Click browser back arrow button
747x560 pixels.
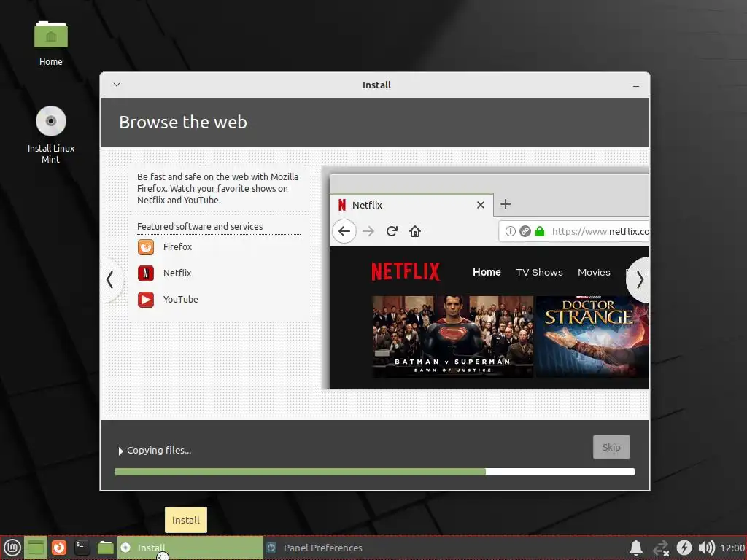pyautogui.click(x=344, y=231)
